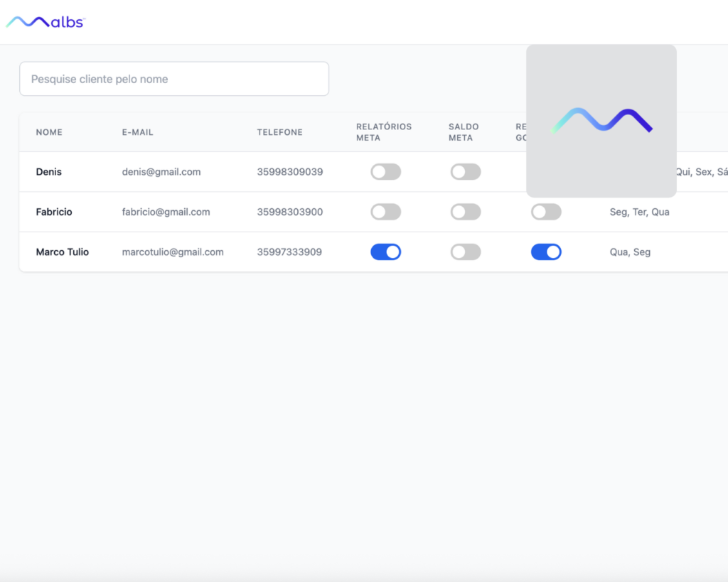The image size is (728, 582).
Task: Click phone number 35997333909
Action: pos(289,252)
